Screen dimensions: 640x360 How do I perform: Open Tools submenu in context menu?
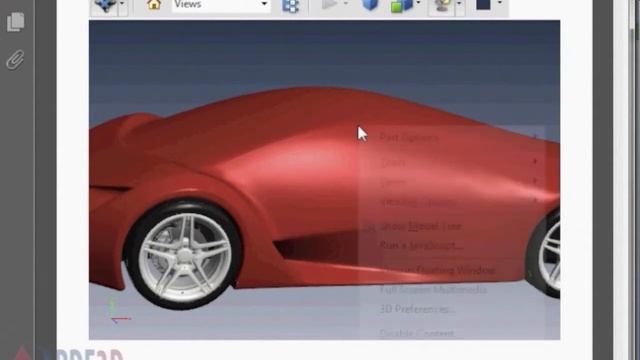point(452,163)
